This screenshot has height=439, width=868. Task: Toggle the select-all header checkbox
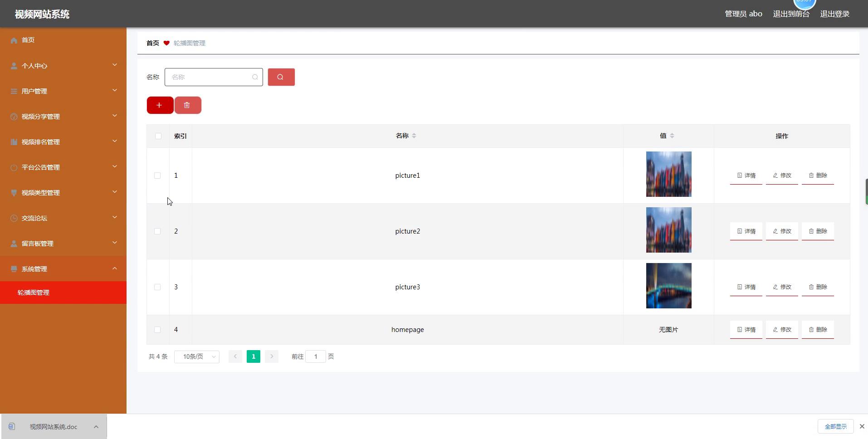tap(158, 136)
